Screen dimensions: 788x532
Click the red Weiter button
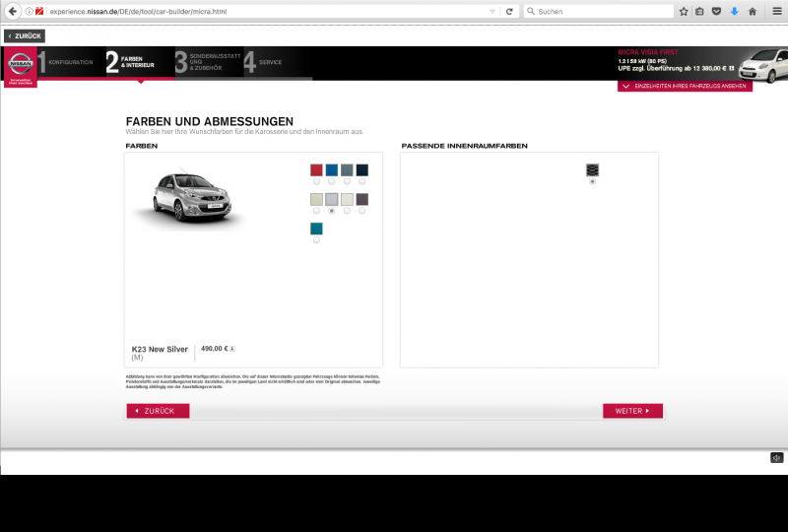click(632, 411)
